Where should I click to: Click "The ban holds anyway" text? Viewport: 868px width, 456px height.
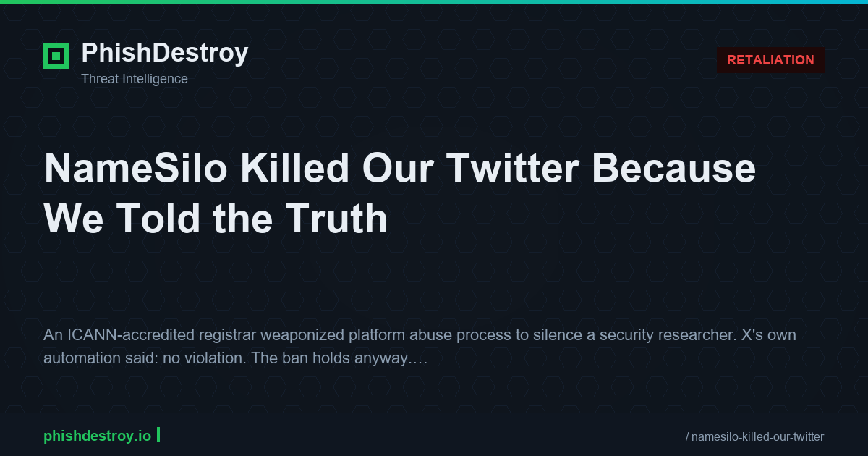(x=330, y=358)
